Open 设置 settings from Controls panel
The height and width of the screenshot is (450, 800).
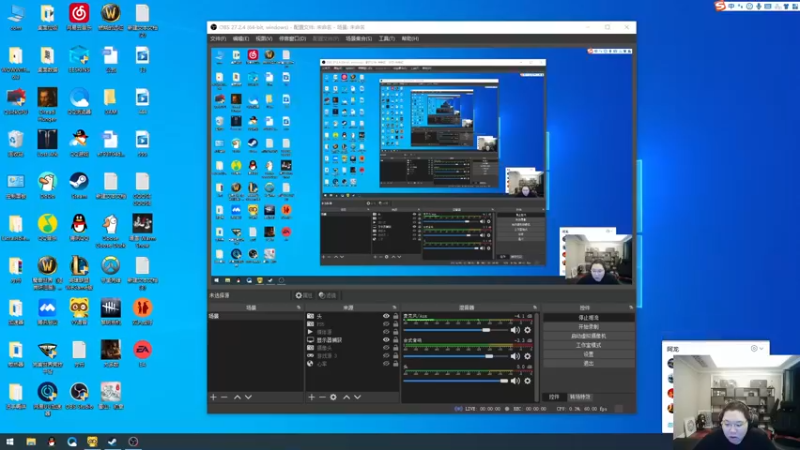pyautogui.click(x=589, y=354)
